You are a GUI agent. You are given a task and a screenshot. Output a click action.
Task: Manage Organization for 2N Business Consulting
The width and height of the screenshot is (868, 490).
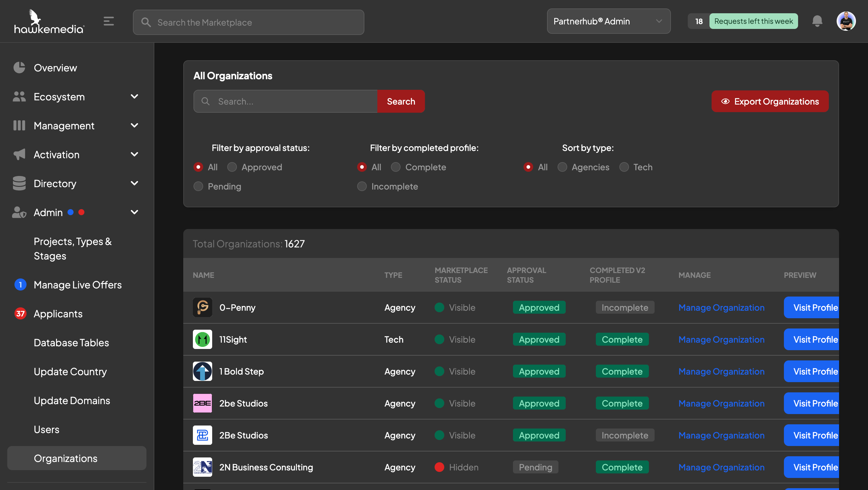(721, 467)
